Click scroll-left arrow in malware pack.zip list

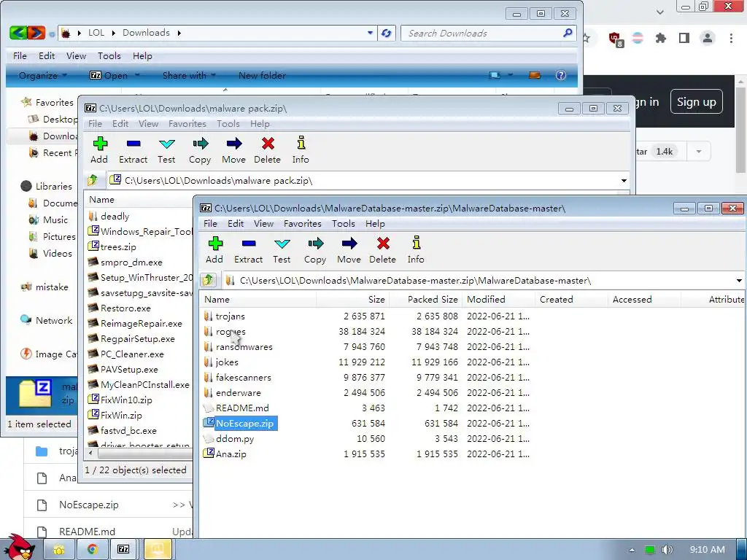click(90, 454)
